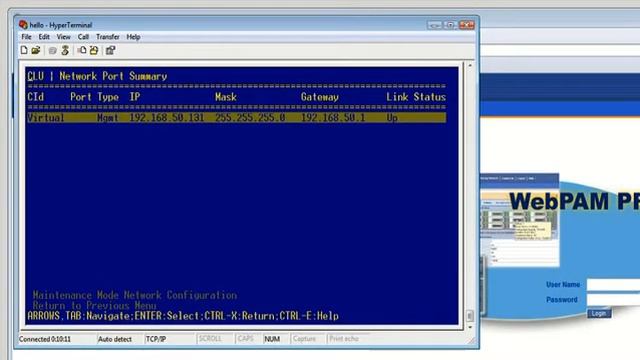640x360 pixels.
Task: Click the Call telephone toolbar icon
Action: pyautogui.click(x=52, y=51)
